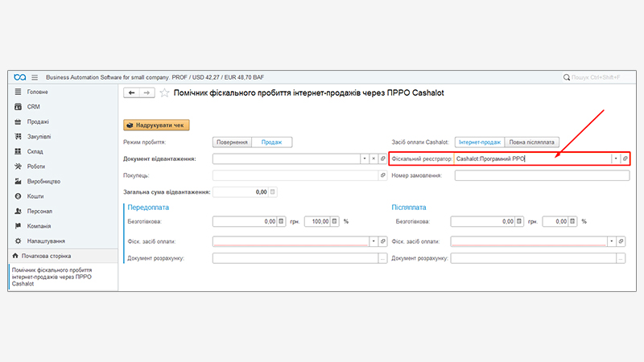
Task: Open the hamburger main menu icon
Action: click(x=35, y=77)
